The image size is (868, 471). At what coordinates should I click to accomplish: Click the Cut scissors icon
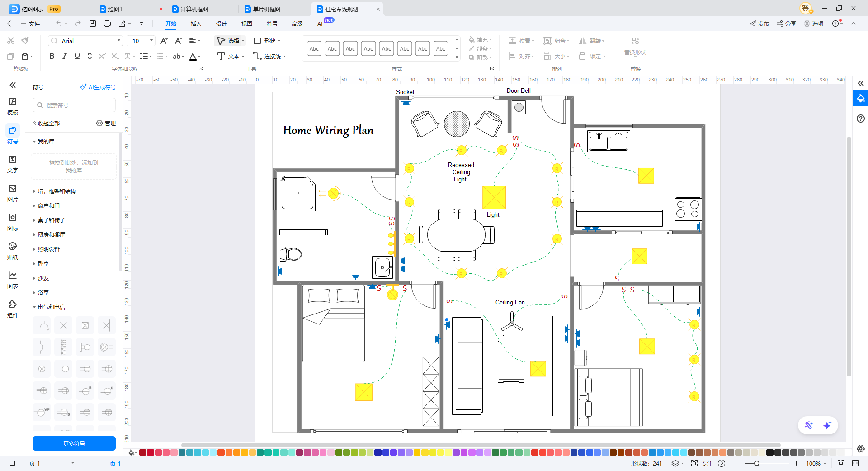pyautogui.click(x=11, y=41)
